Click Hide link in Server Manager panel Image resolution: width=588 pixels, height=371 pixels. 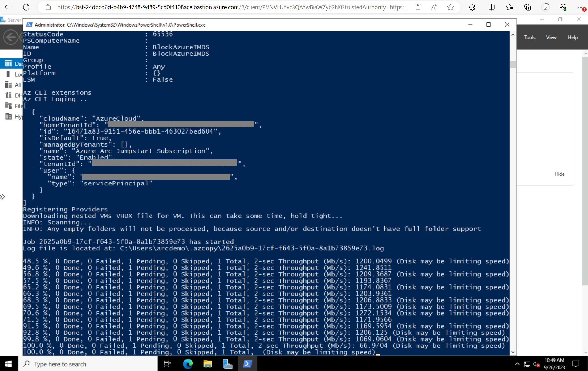click(559, 174)
